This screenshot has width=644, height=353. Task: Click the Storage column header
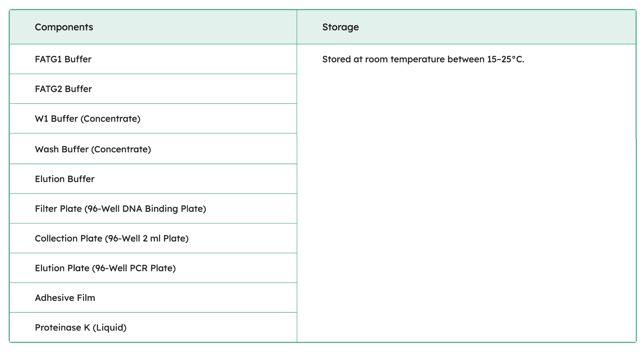340,27
